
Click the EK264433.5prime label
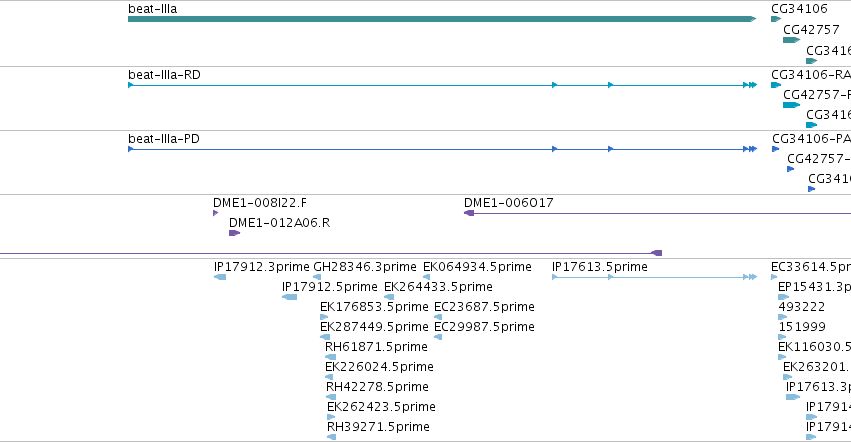pyautogui.click(x=439, y=287)
